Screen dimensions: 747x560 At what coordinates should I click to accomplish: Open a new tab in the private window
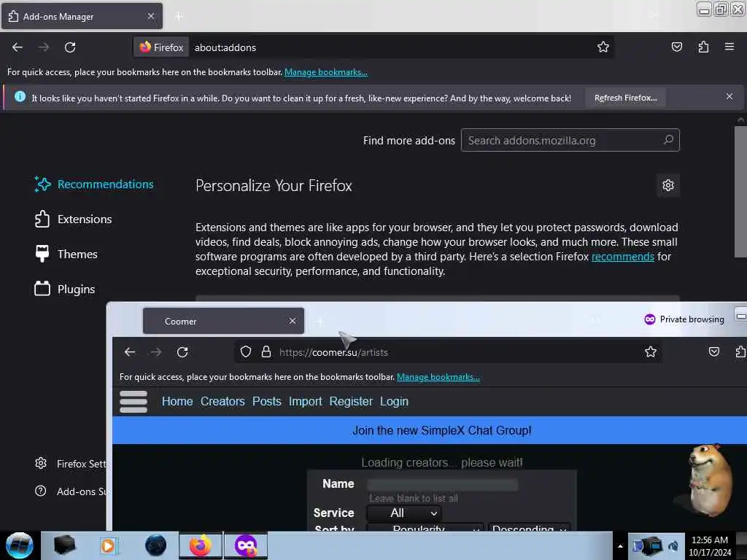pos(320,322)
